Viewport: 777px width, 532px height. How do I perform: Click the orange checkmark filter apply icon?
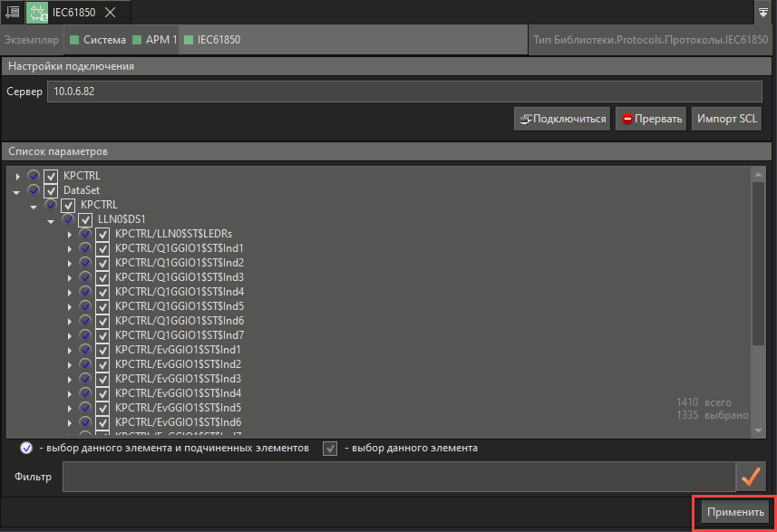(x=750, y=476)
